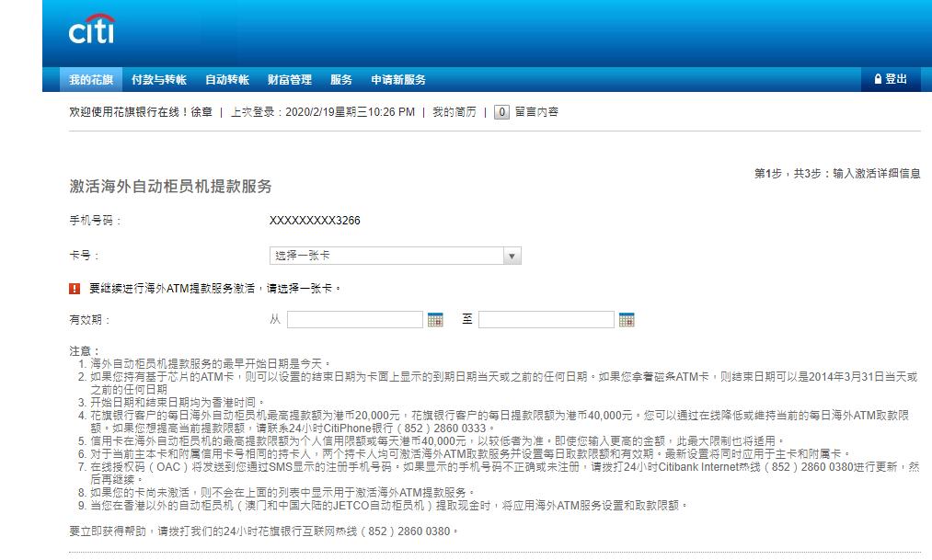Click the error message 请选择一张卡
The width and height of the screenshot is (932, 560).
click(x=214, y=289)
